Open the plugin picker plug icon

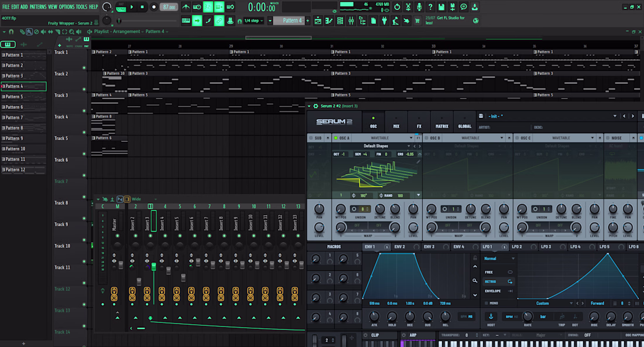coord(385,21)
